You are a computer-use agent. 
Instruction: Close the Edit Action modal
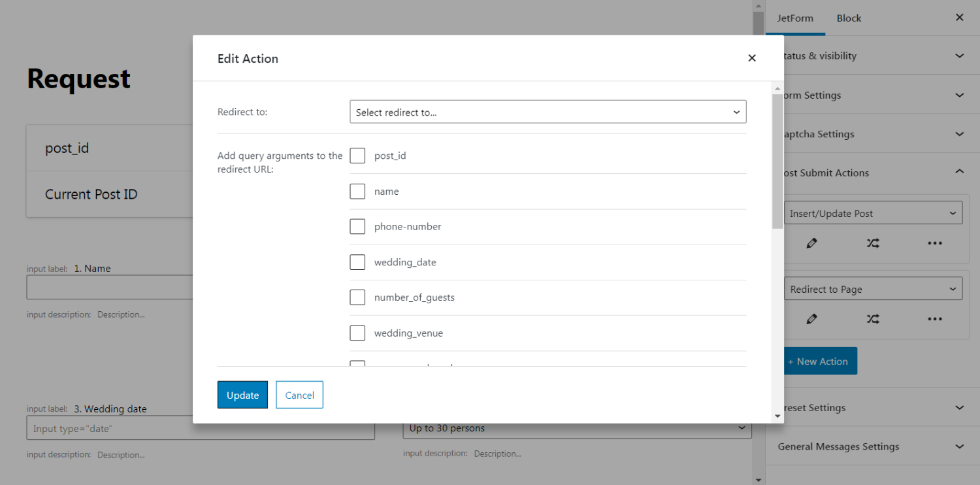(x=752, y=58)
